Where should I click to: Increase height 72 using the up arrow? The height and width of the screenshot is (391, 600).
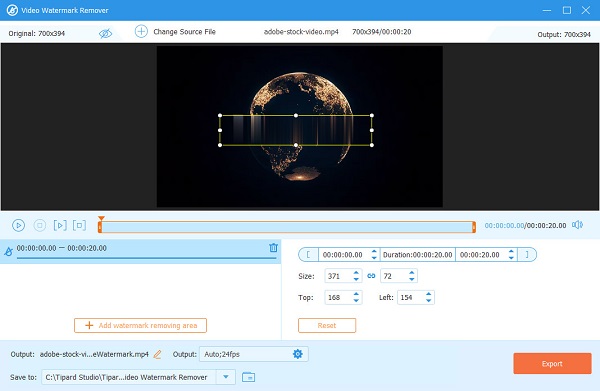[x=412, y=273]
